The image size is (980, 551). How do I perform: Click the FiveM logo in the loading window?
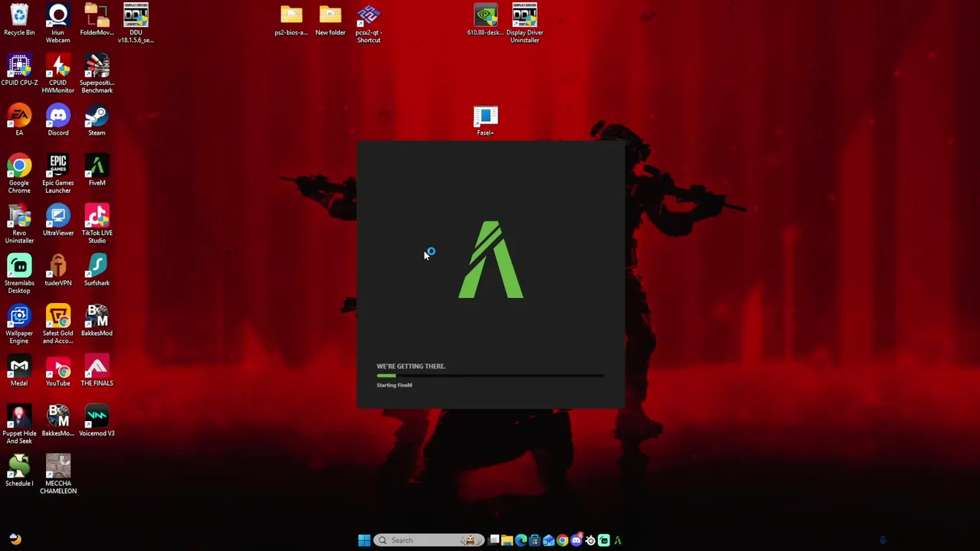pos(491,259)
